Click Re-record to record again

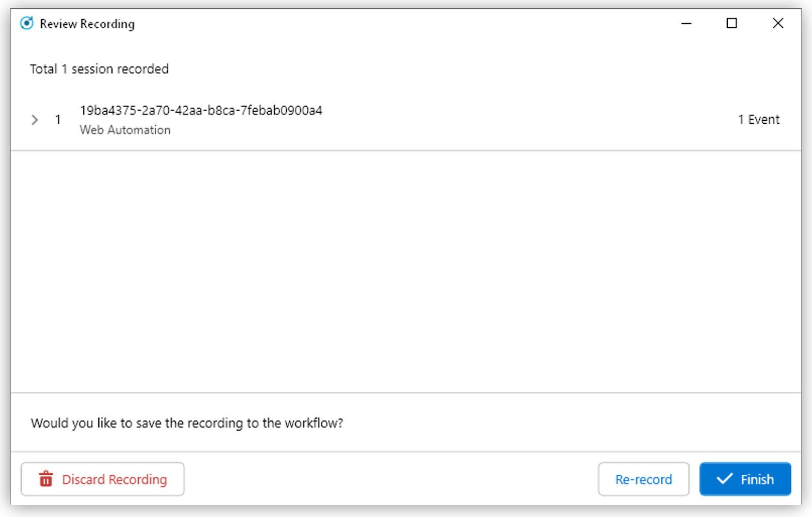[x=644, y=479]
